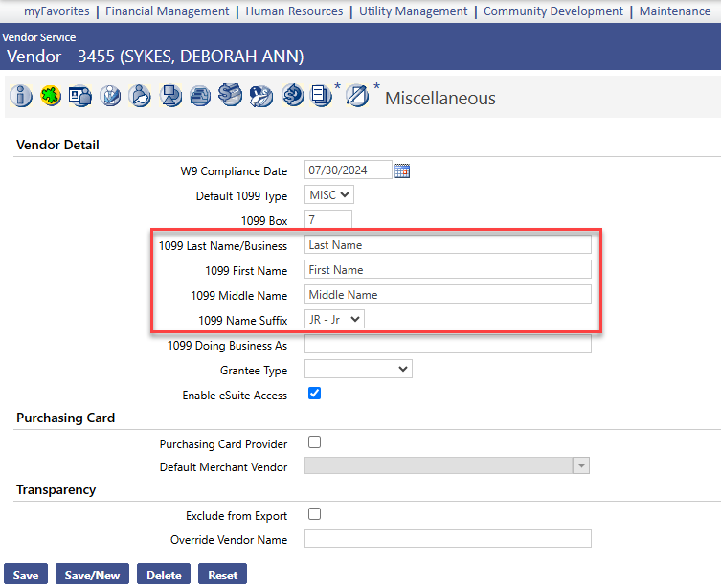Check the Exclude from Export box
Screen dimensions: 721x588
314,514
